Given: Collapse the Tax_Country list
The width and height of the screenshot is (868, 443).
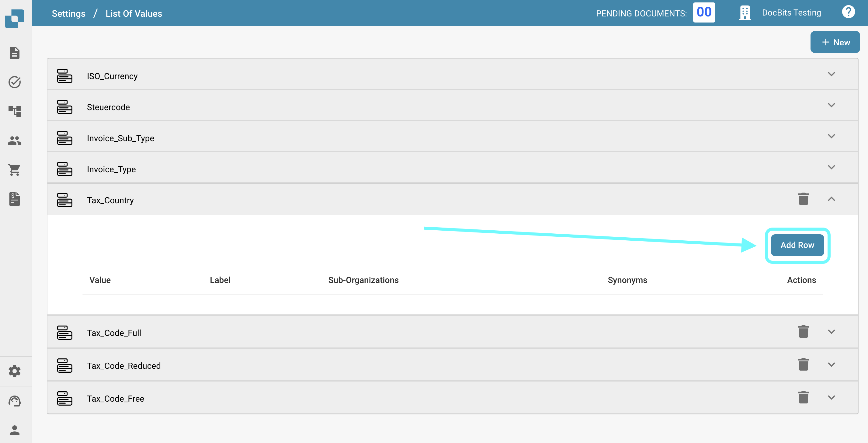Looking at the screenshot, I should click(x=831, y=199).
